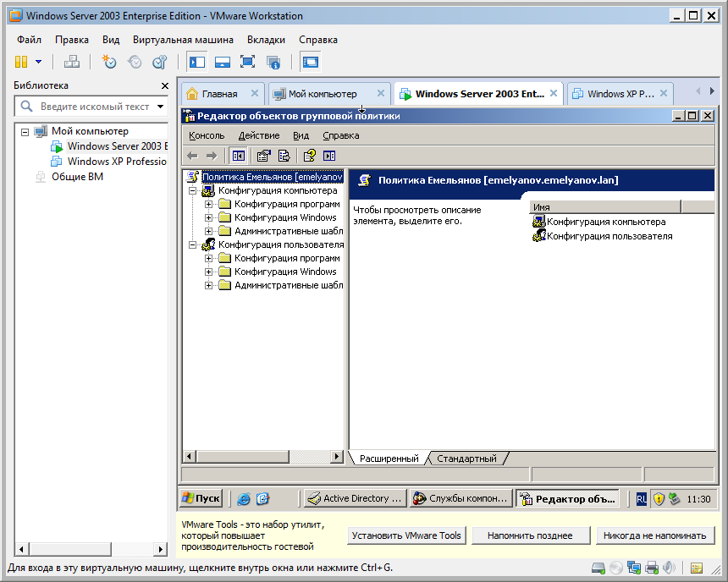728x582 pixels.
Task: Switch to the Windows XP P... tab
Action: coord(620,94)
